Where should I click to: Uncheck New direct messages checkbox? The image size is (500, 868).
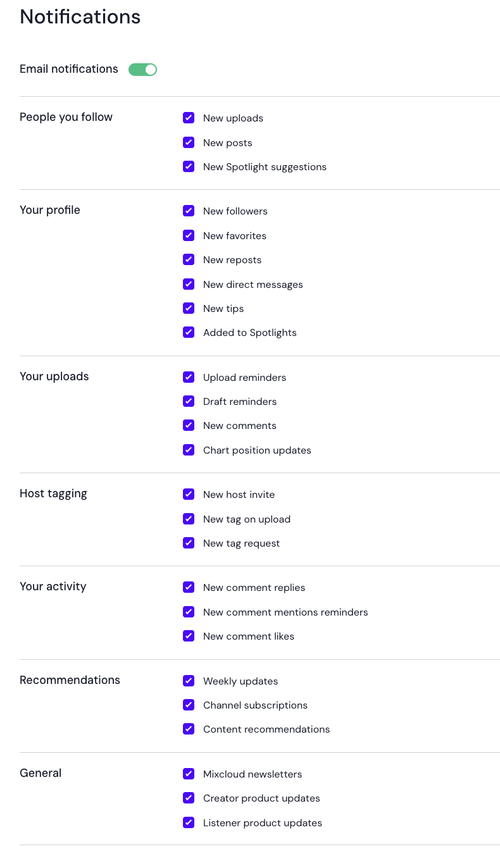pyautogui.click(x=189, y=284)
